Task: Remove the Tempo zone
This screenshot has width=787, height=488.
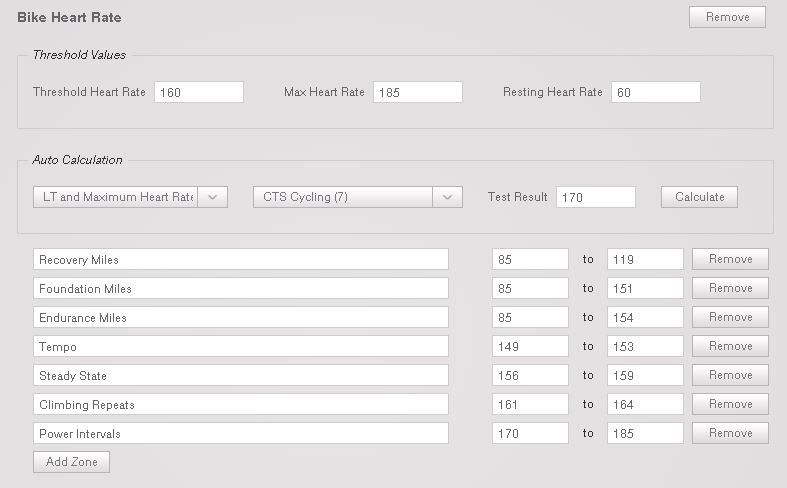Action: point(730,346)
